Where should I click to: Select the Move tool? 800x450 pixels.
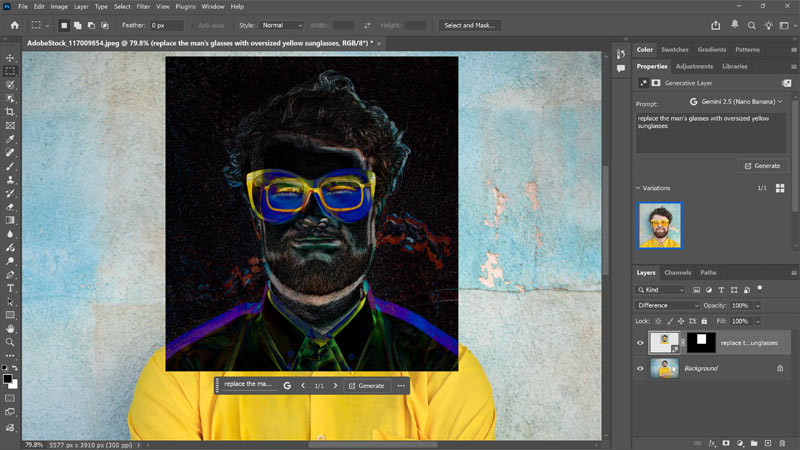10,58
